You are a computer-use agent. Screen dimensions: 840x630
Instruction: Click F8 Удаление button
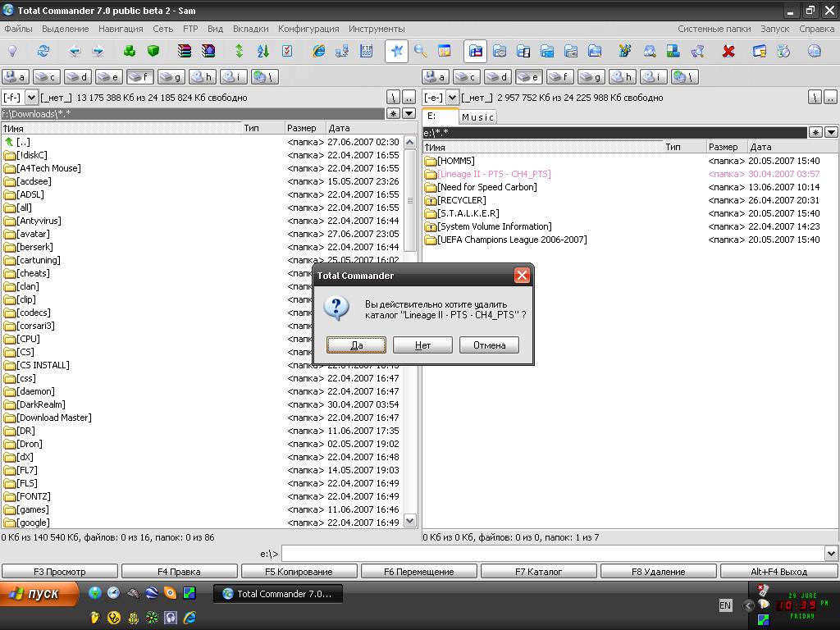(659, 572)
